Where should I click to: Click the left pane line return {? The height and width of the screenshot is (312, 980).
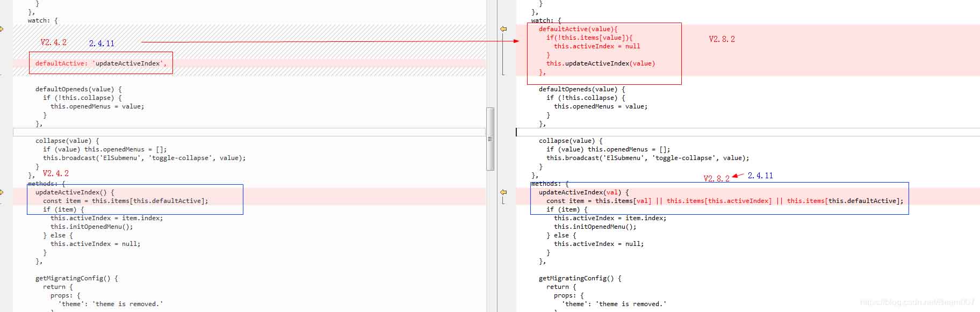point(58,287)
